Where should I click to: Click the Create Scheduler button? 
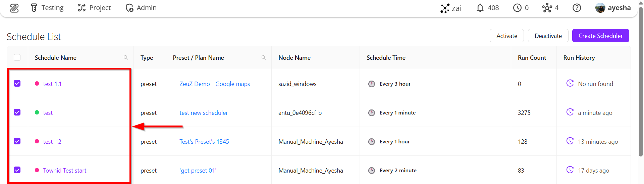[x=600, y=36]
